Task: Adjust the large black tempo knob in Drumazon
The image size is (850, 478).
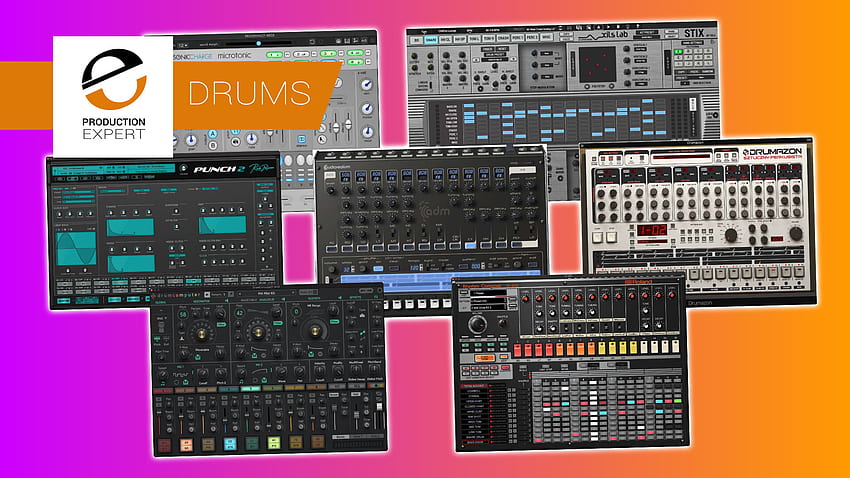Action: tap(731, 235)
